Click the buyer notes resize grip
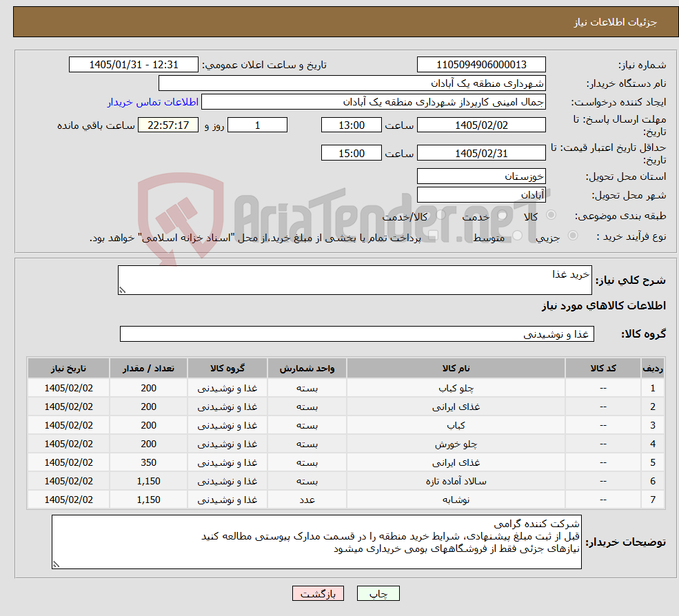 pyautogui.click(x=56, y=564)
